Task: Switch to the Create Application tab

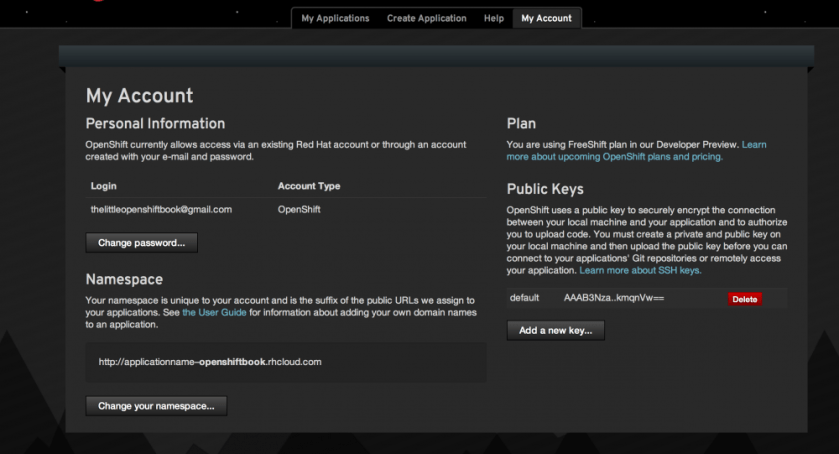Action: pyautogui.click(x=426, y=18)
